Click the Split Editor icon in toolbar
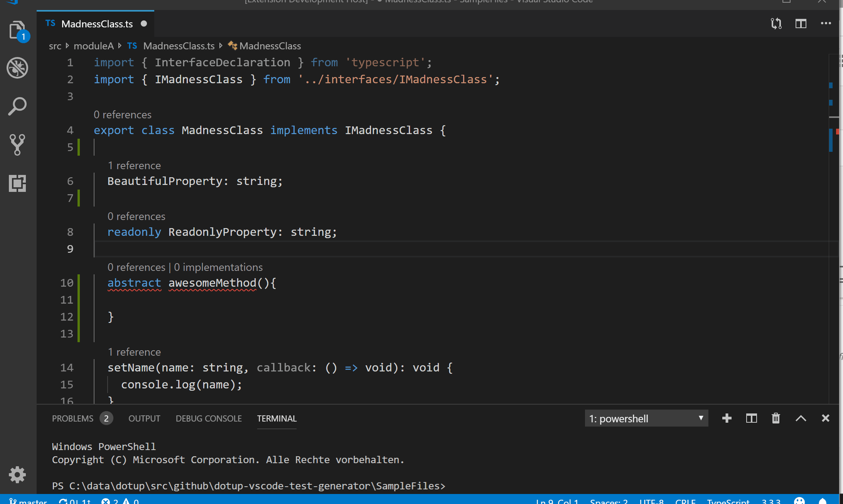Image resolution: width=843 pixels, height=504 pixels. pyautogui.click(x=802, y=24)
